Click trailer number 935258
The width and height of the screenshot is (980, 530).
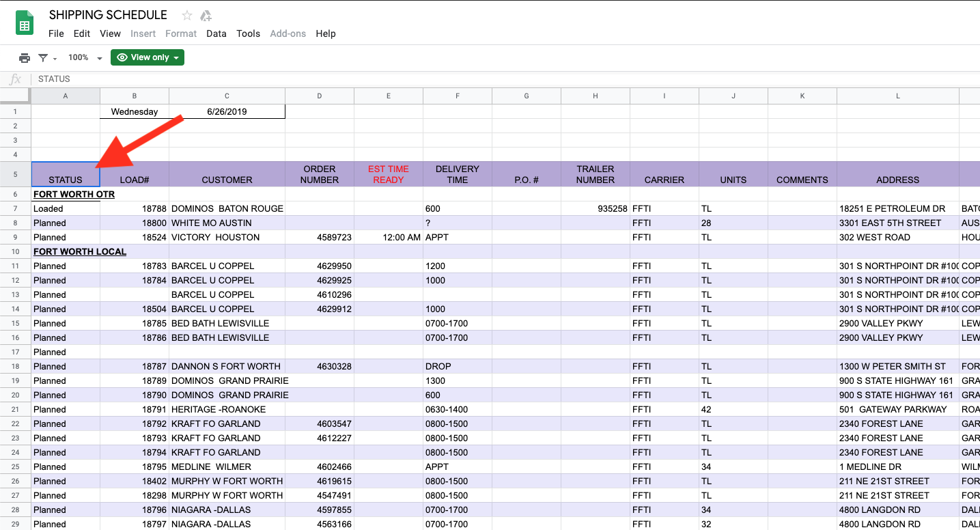pos(596,208)
